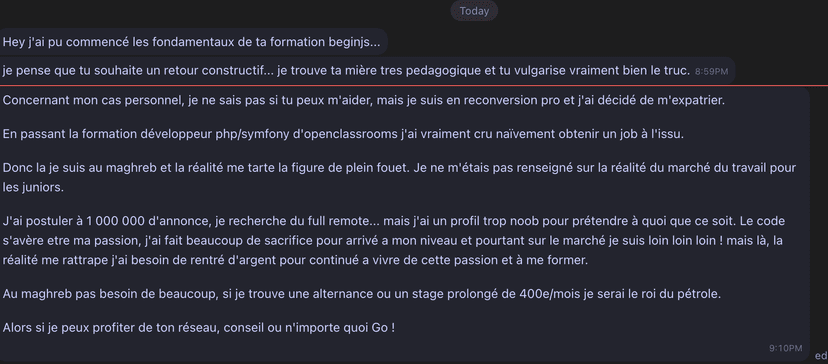Click the red unread messages divider line
The image size is (828, 364).
tap(414, 85)
